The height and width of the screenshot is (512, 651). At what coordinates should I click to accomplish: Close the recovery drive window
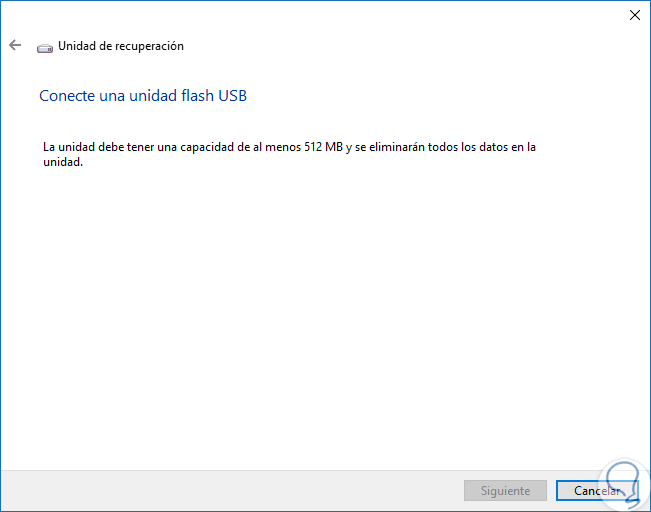pos(634,15)
